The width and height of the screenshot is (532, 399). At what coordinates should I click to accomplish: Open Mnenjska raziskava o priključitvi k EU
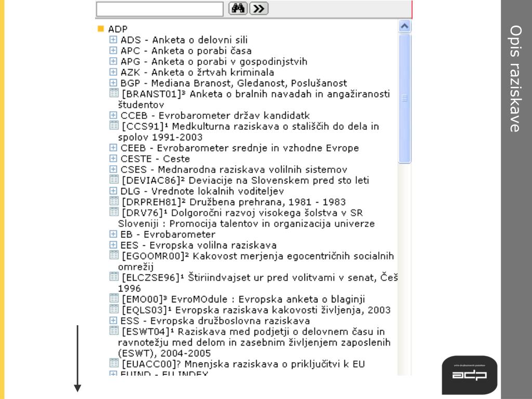point(243,364)
